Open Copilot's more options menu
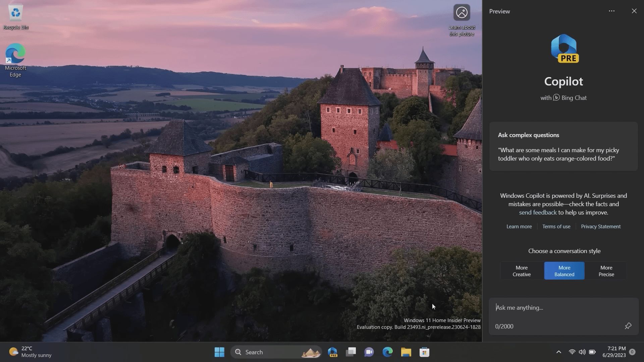 (611, 11)
